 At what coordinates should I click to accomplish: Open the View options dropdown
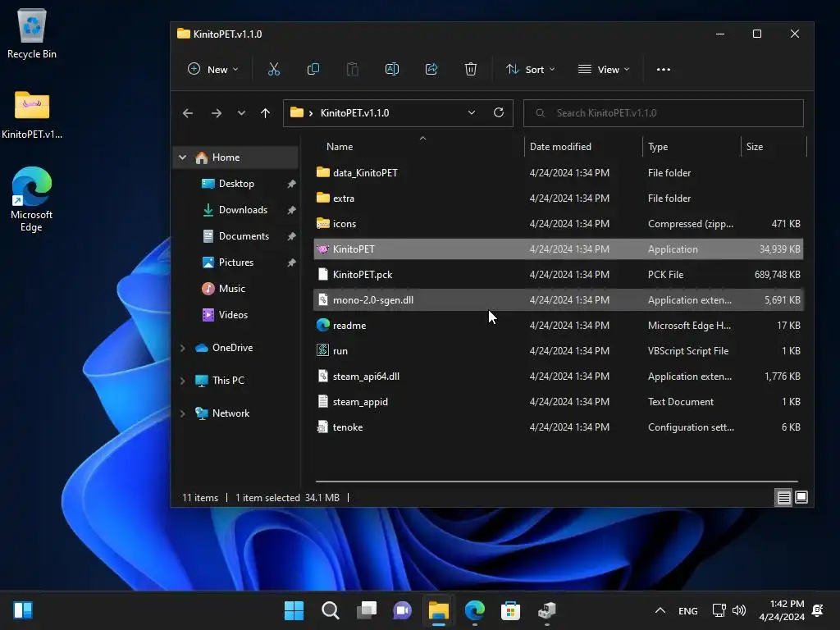(x=604, y=69)
